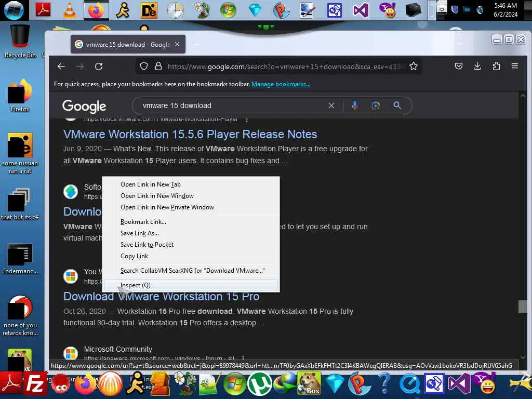532x399 pixels.
Task: Open QuickTime icon in the bottom dock
Action: coord(409,384)
